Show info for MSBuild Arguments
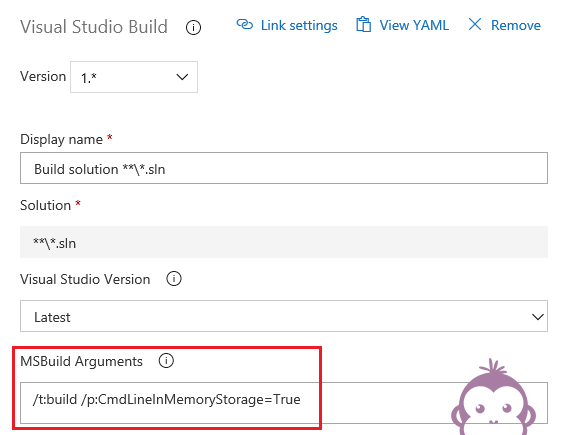 pos(166,361)
